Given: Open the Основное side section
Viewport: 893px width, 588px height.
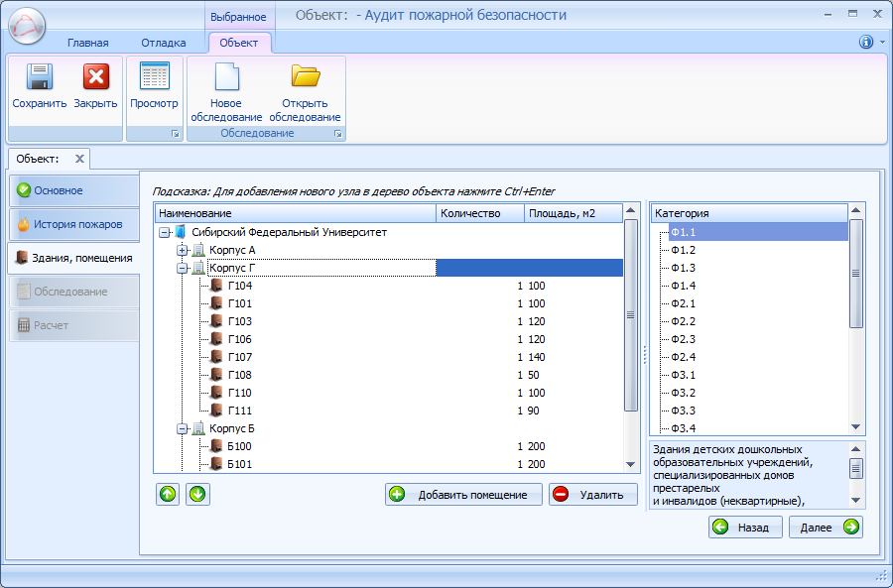Looking at the screenshot, I should (74, 190).
